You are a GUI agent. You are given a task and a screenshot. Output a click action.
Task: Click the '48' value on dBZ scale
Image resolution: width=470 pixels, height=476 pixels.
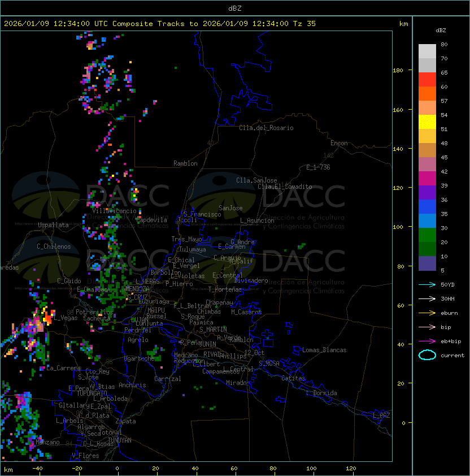(444, 143)
